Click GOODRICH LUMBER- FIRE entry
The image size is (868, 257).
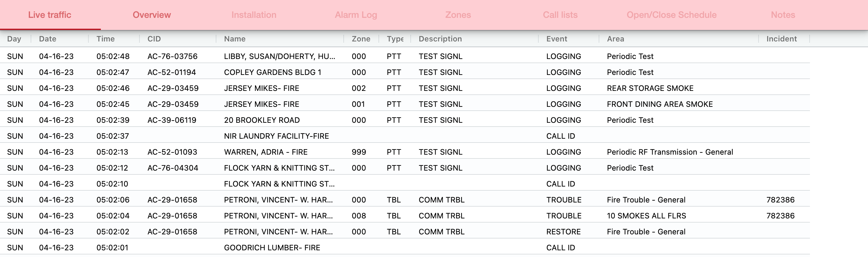(x=272, y=247)
